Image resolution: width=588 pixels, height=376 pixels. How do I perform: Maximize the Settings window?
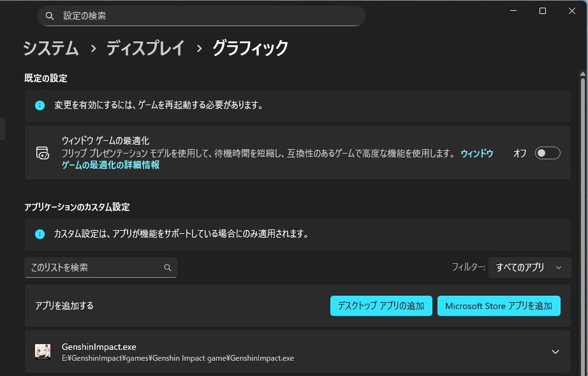543,11
